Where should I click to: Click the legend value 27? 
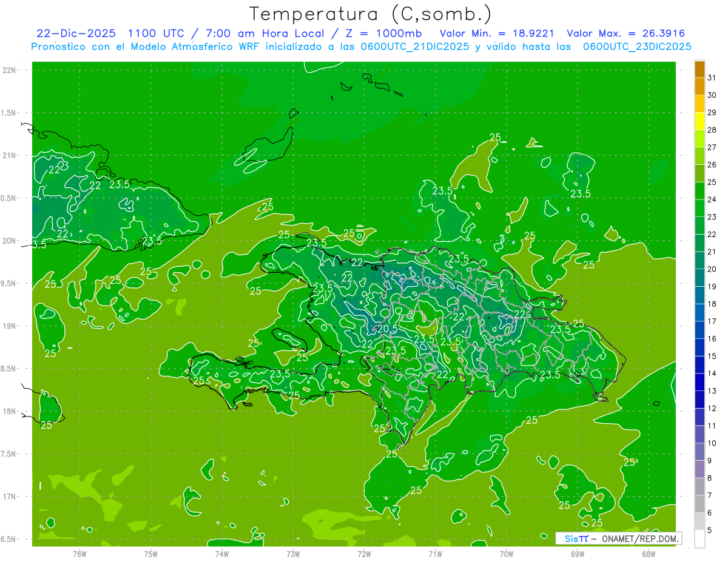[x=712, y=147]
